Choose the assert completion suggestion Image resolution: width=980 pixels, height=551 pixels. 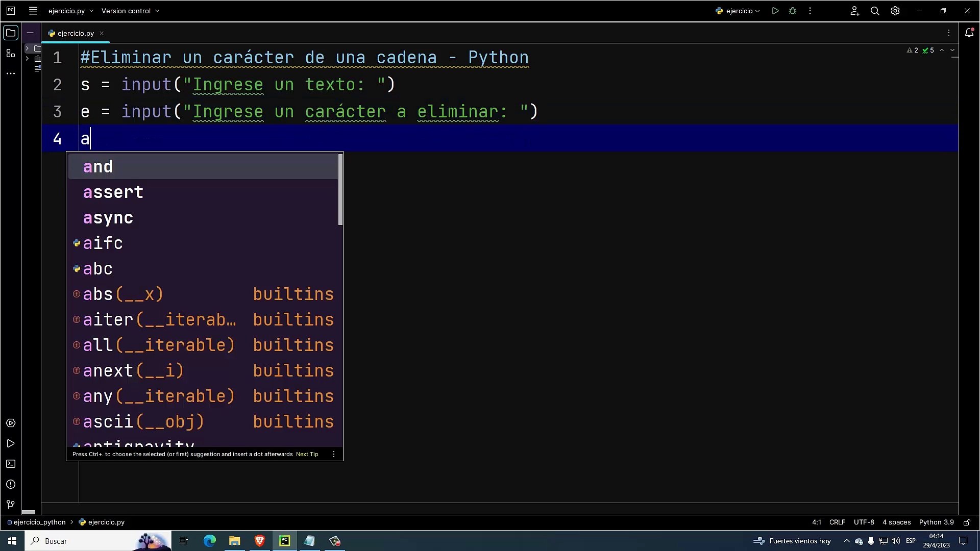pos(113,192)
